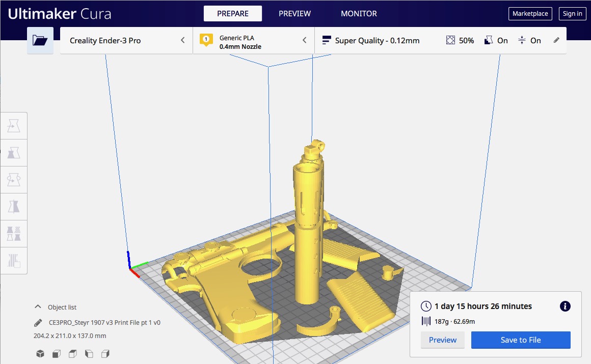The width and height of the screenshot is (591, 364).
Task: Click the Ultimaker Cura logo
Action: [60, 14]
